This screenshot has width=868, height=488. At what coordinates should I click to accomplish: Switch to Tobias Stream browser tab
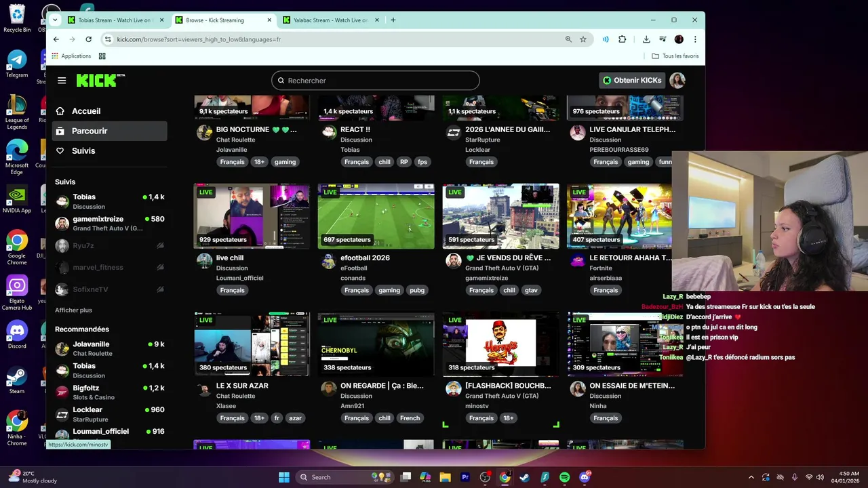point(115,20)
